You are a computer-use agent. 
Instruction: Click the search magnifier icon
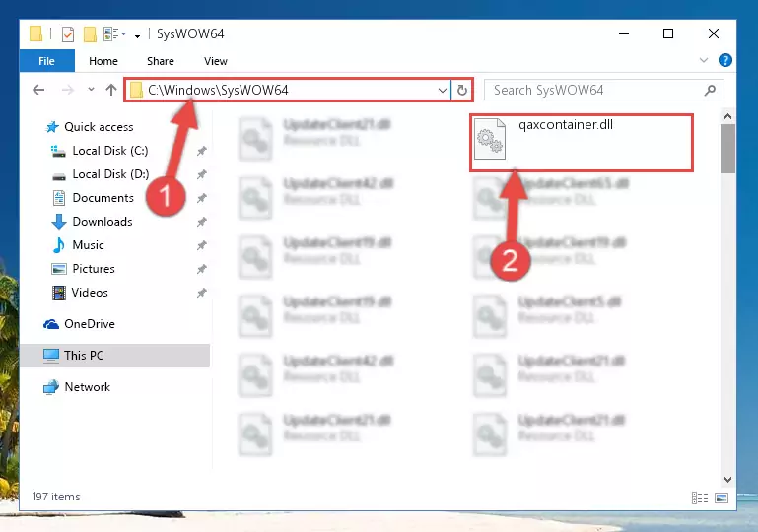[x=710, y=90]
